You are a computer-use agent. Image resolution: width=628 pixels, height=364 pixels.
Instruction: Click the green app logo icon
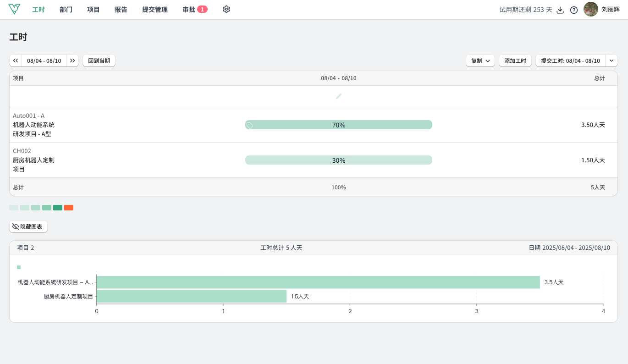[x=14, y=9]
